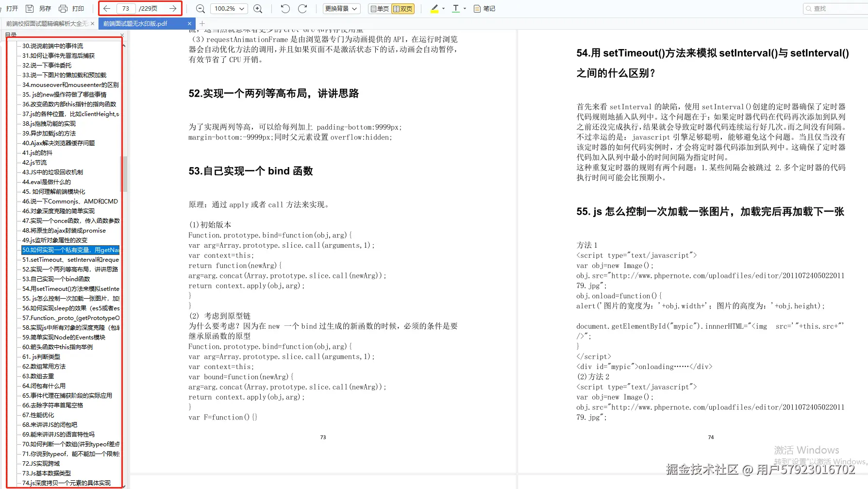Viewport: 868px width, 489px height.
Task: Open outline item 42.js节流
Action: [34, 163]
